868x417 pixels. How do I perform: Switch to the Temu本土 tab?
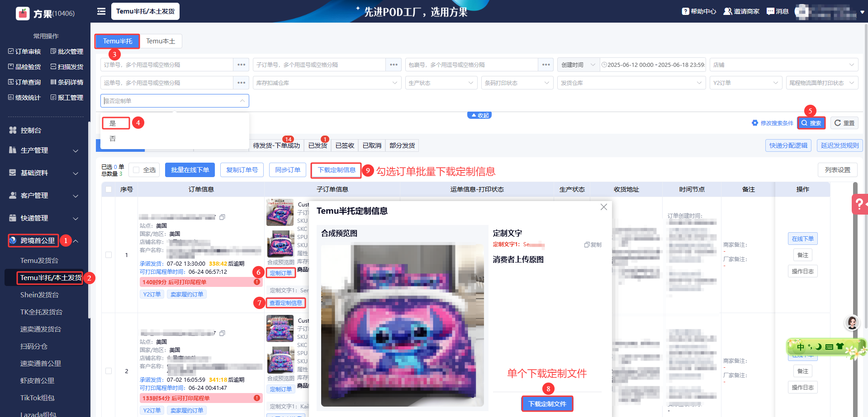click(161, 41)
